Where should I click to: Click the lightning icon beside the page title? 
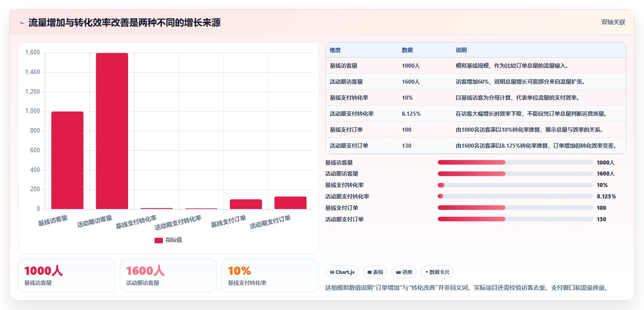pyautogui.click(x=22, y=22)
